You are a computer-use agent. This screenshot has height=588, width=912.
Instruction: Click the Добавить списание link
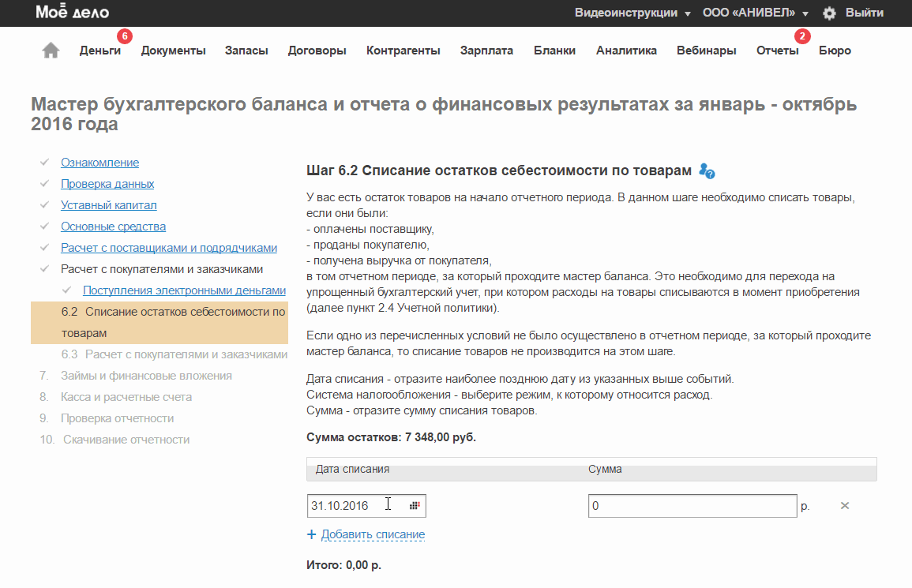[x=373, y=535]
